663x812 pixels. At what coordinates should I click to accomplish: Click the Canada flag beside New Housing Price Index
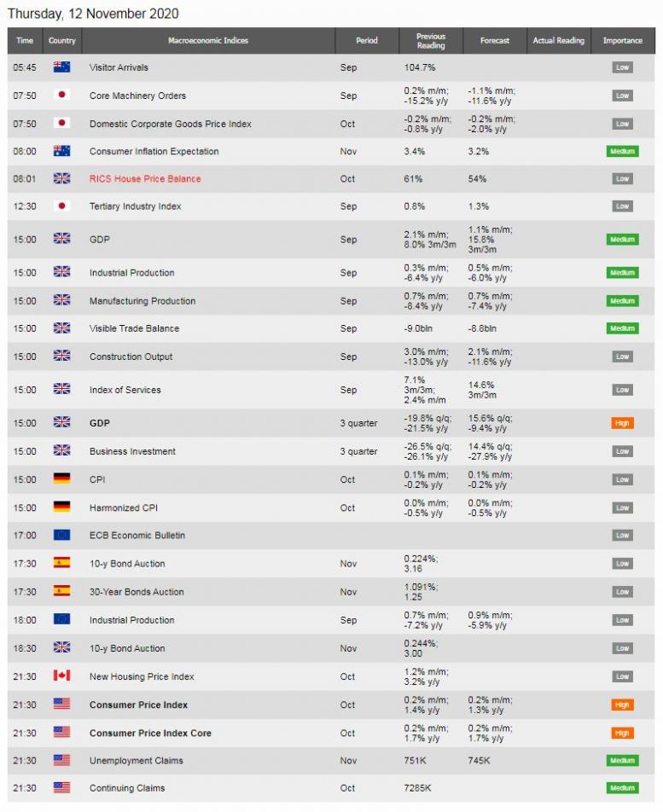pos(61,676)
